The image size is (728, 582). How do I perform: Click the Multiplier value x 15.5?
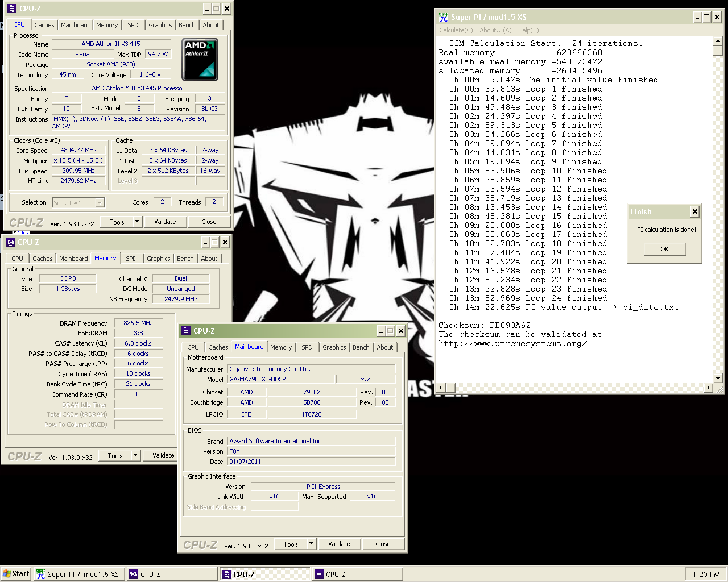pos(78,161)
